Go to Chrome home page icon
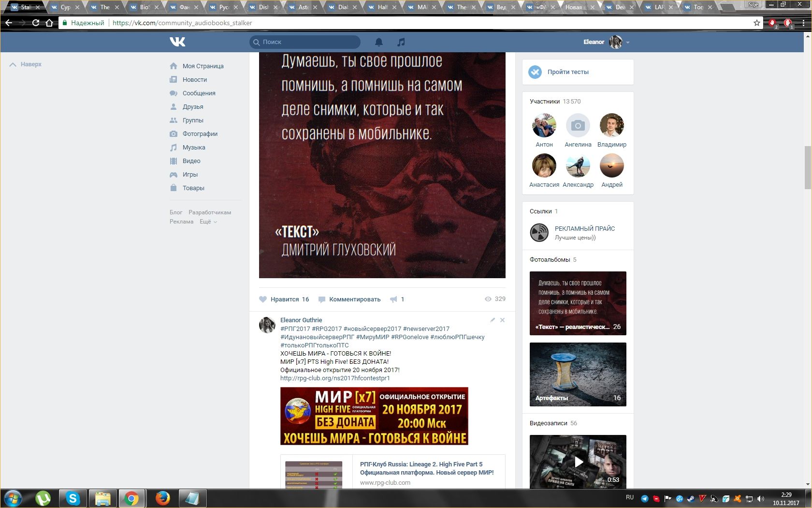The width and height of the screenshot is (812, 508). click(x=49, y=23)
